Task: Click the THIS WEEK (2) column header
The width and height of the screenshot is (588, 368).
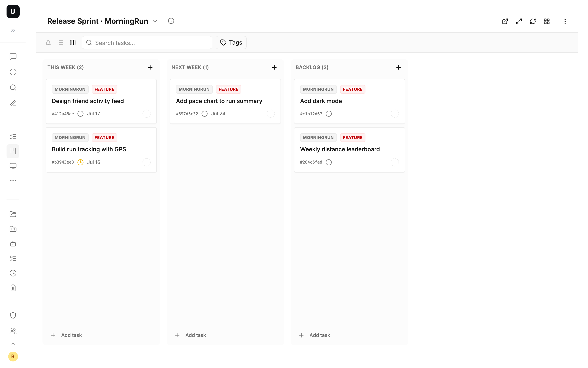Action: [66, 67]
